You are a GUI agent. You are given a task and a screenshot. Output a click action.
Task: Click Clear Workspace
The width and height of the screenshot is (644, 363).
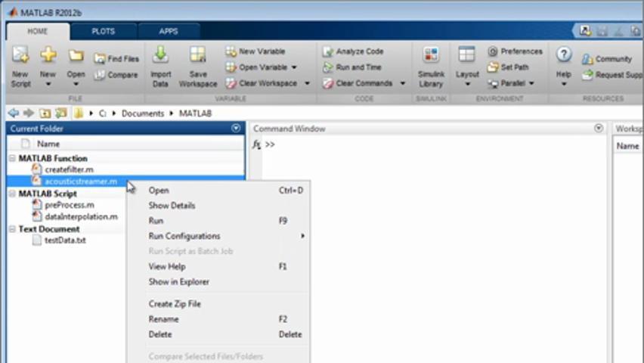(x=262, y=83)
